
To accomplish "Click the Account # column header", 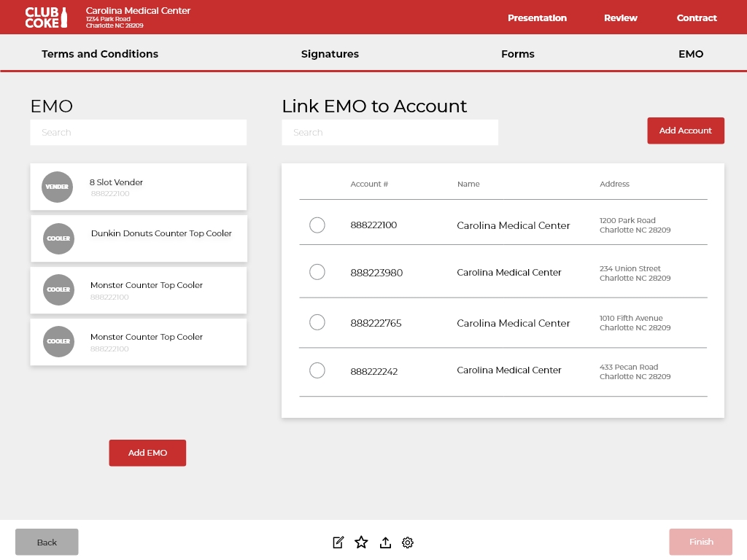I will 369,184.
